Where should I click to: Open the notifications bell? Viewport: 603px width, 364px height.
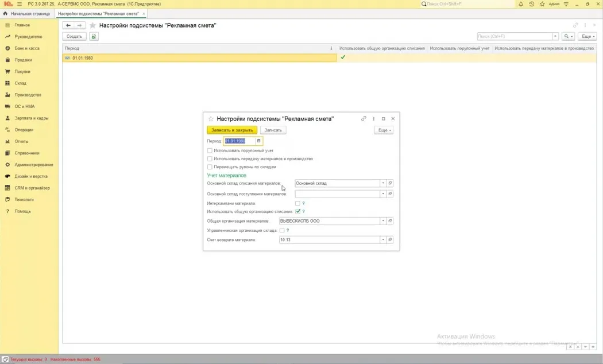pos(521,4)
